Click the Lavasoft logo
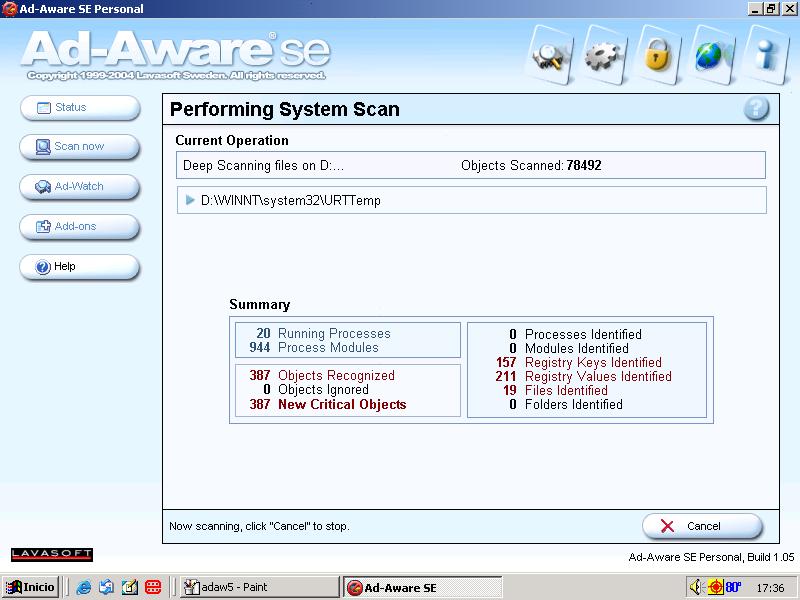The image size is (800, 600). pos(52,555)
